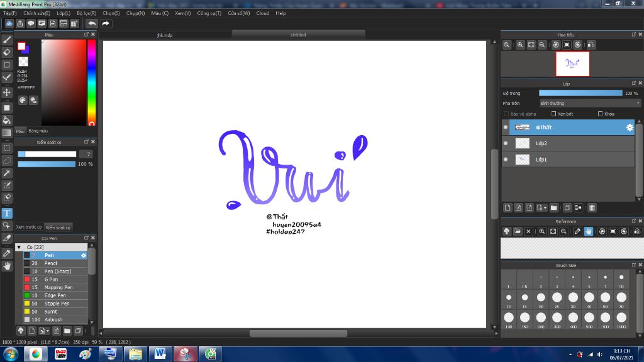Switch to Bảng màu palette tab

click(38, 131)
